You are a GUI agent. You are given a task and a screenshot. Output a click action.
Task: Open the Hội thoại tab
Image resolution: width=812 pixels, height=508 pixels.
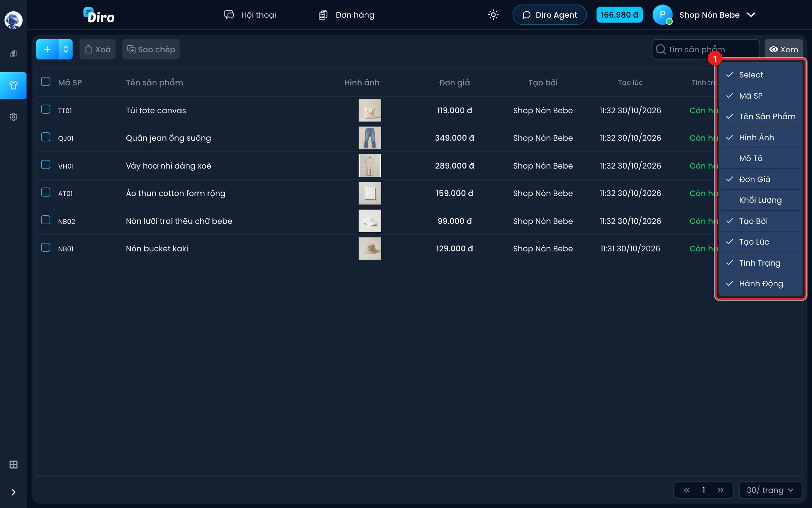click(250, 15)
